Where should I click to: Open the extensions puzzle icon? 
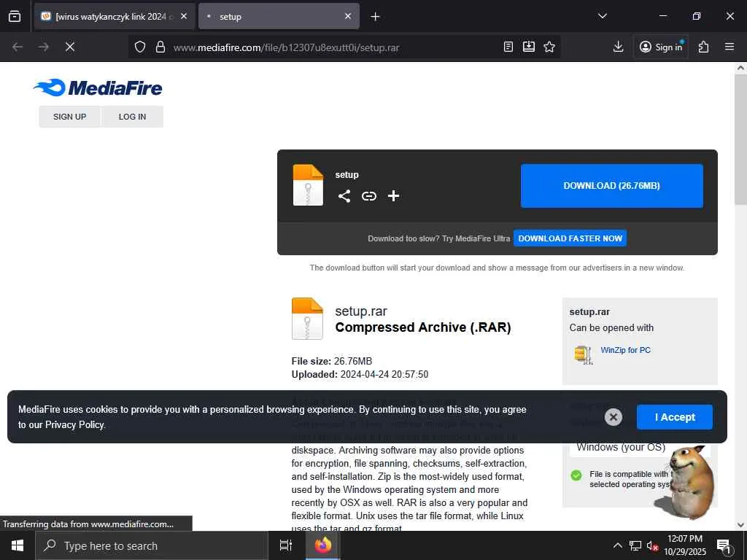(x=704, y=47)
